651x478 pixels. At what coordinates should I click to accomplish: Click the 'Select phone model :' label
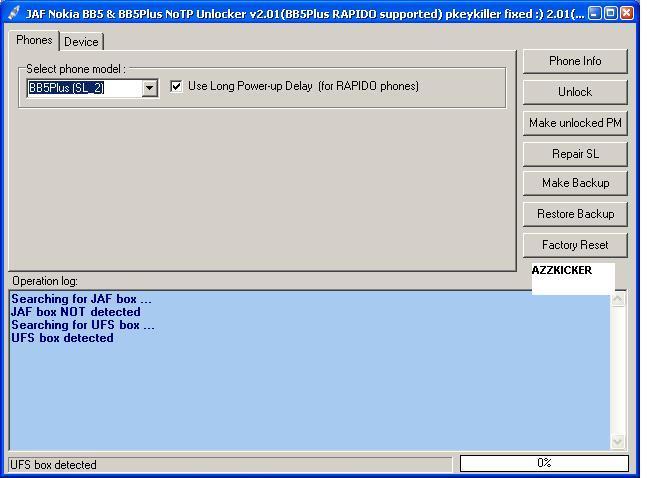(76, 69)
